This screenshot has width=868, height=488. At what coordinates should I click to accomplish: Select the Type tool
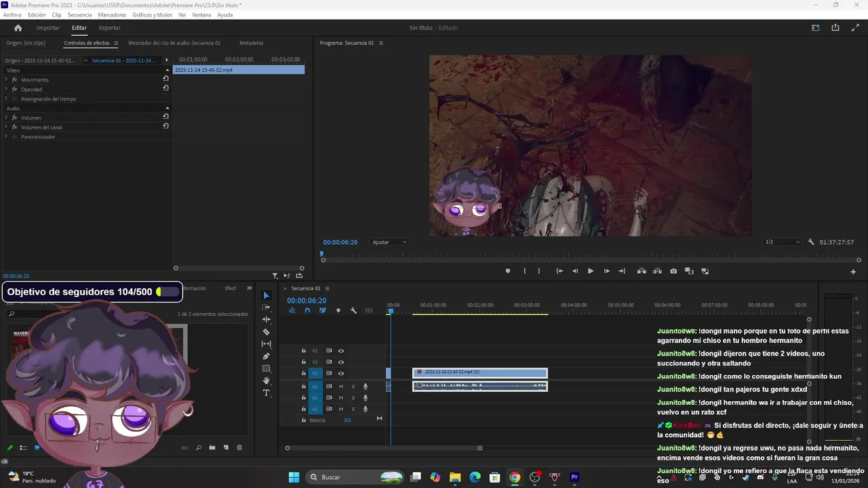(266, 393)
